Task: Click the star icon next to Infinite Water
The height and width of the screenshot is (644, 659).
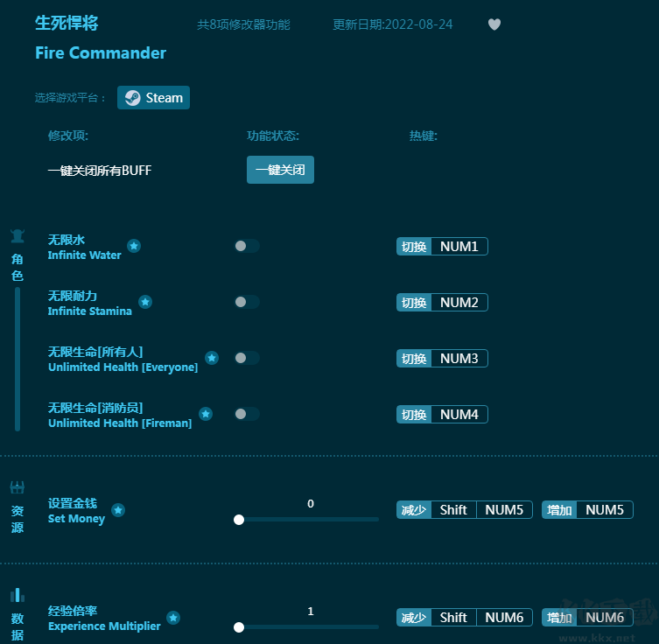Action: pyautogui.click(x=134, y=246)
